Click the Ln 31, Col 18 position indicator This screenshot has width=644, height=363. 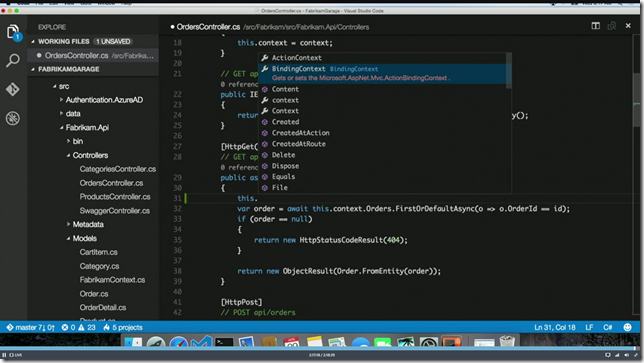coord(555,327)
